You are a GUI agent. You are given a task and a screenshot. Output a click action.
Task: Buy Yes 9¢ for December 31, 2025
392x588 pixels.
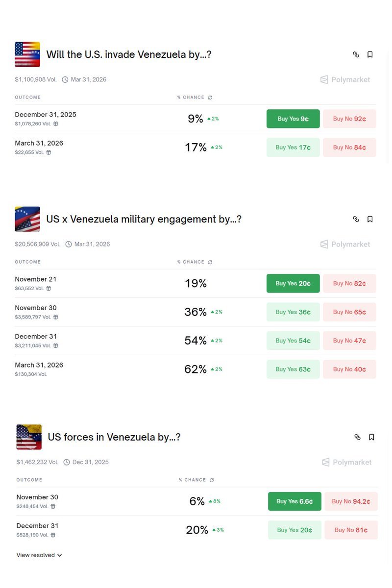tap(293, 119)
